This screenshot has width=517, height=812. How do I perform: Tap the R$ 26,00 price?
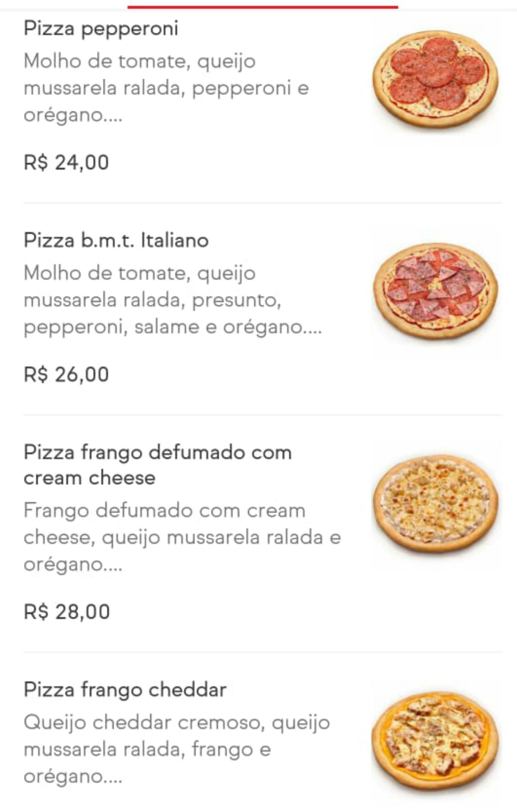66,374
